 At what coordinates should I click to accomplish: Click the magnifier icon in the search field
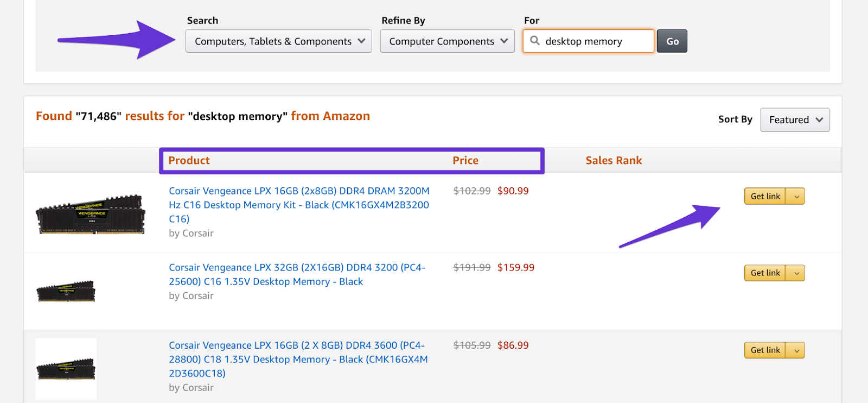click(535, 41)
